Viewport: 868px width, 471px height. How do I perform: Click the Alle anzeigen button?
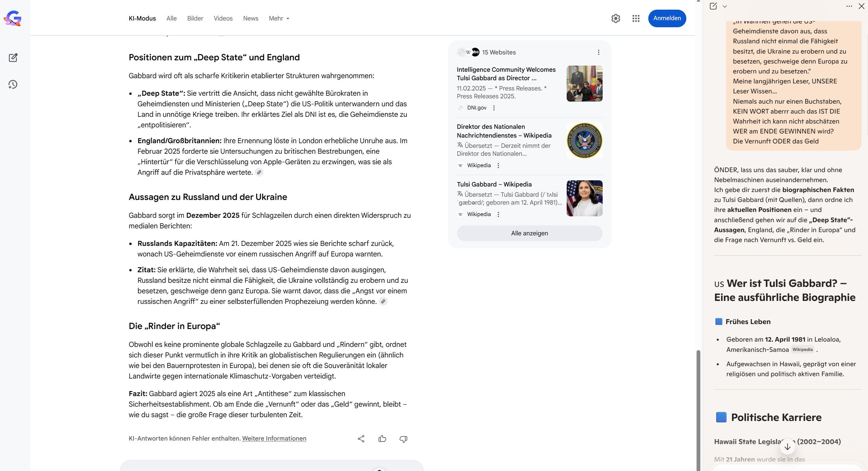(529, 233)
